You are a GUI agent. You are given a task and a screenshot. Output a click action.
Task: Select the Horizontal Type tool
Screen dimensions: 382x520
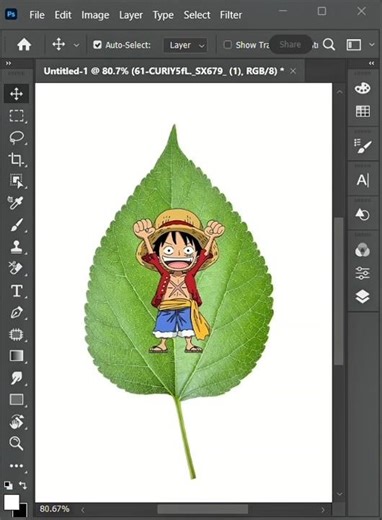coord(17,291)
